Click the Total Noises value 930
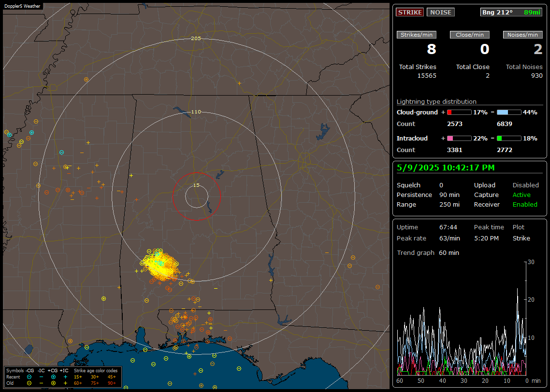Image resolution: width=550 pixels, height=392 pixels. 536,76
